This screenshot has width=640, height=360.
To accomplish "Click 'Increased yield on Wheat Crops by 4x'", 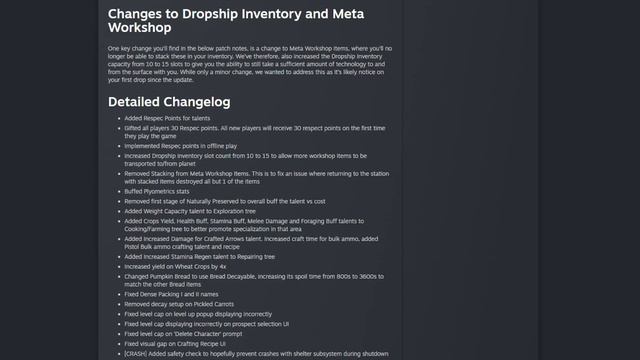I will 176,267.
